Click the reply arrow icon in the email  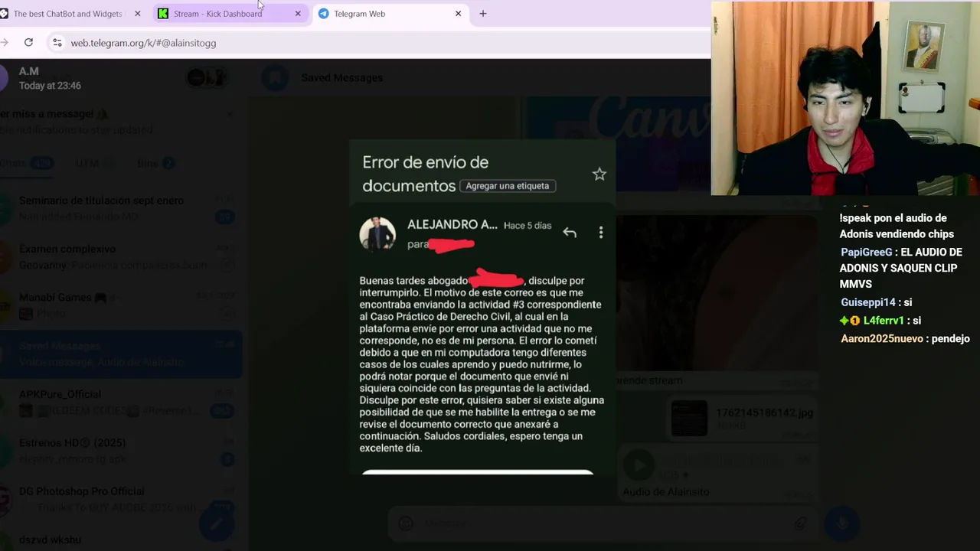click(x=570, y=233)
